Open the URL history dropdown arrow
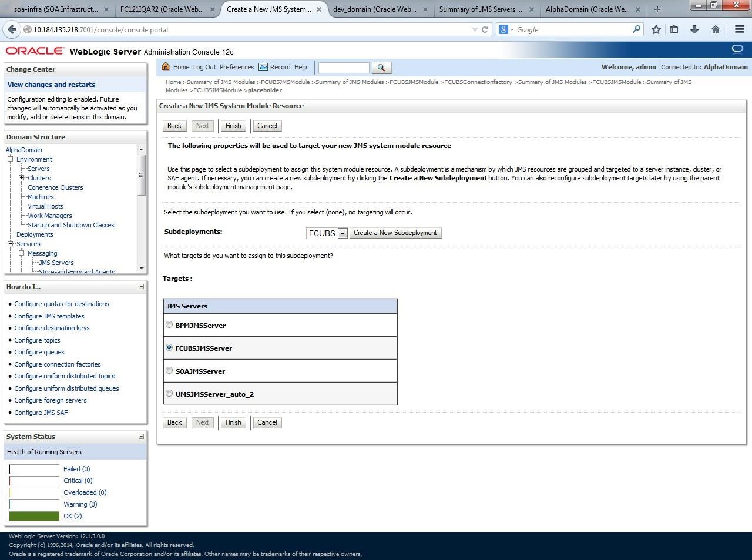The height and width of the screenshot is (560, 752). (475, 29)
